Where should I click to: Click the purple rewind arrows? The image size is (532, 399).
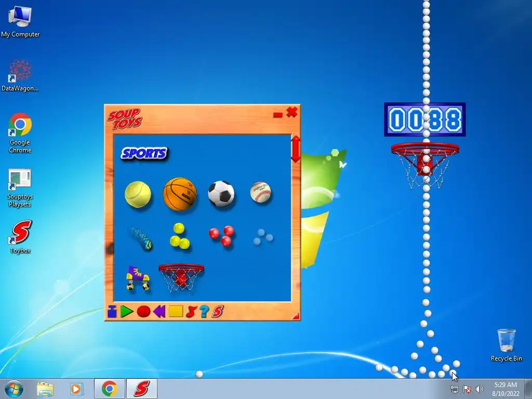coord(159,312)
